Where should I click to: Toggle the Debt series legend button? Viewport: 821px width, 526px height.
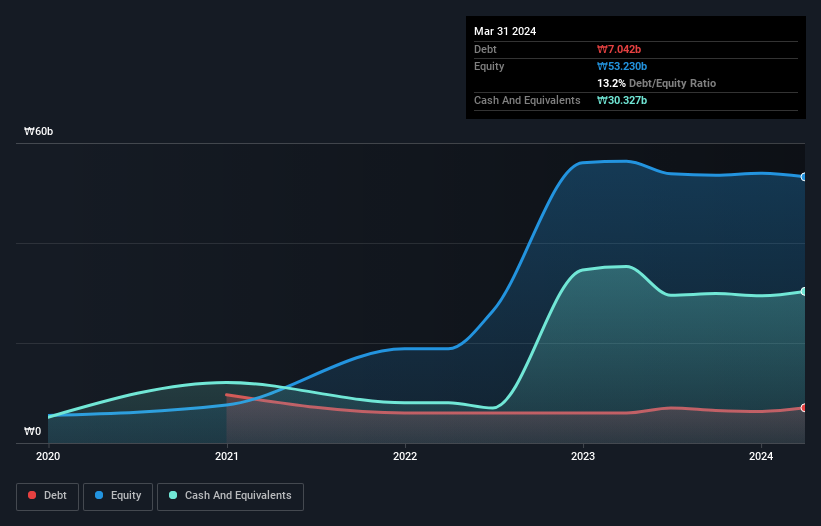tap(47, 496)
